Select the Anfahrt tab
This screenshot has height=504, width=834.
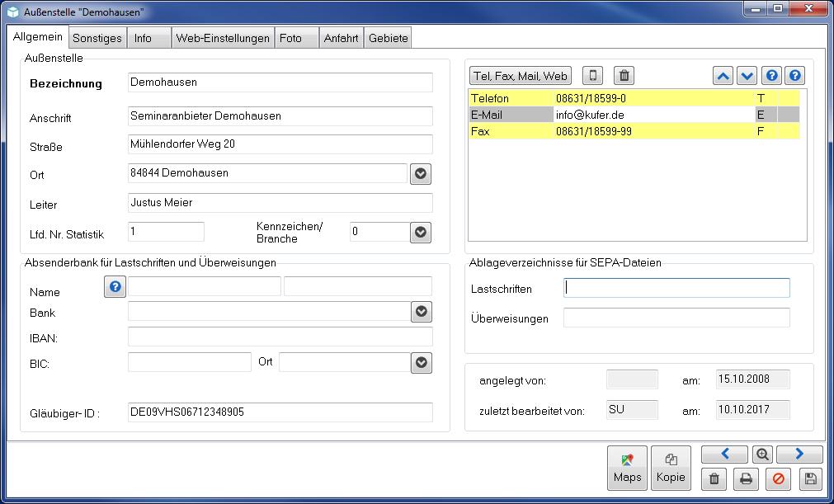(341, 38)
